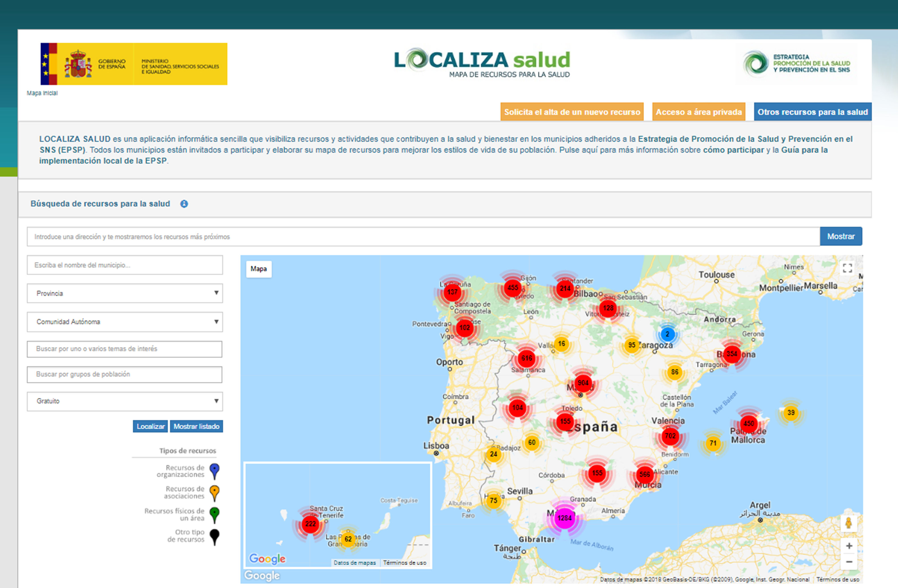Click the blue cluster marker labeled 2
The image size is (898, 588).
(x=667, y=334)
